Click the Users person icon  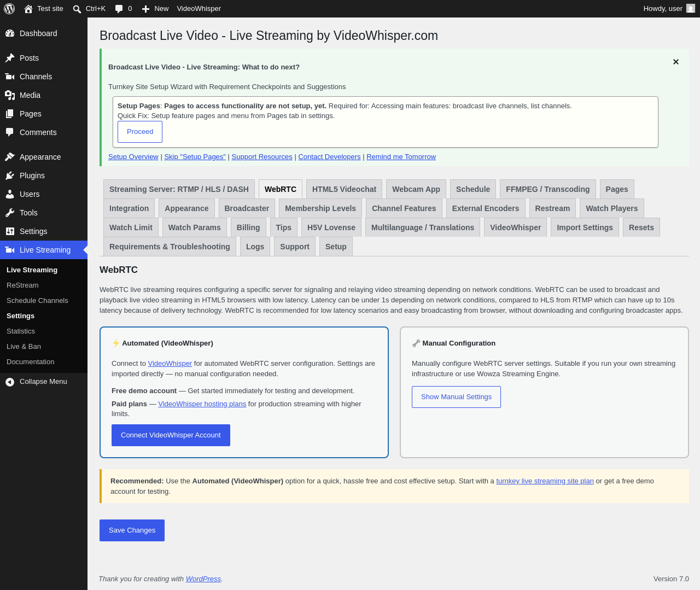coord(10,194)
